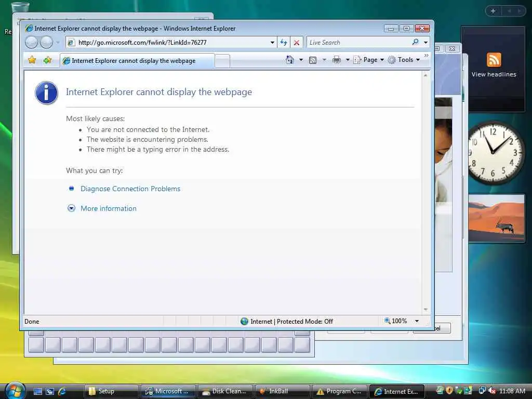Open the Windows Start orb
Screen dimensions: 532x399
click(x=15, y=391)
